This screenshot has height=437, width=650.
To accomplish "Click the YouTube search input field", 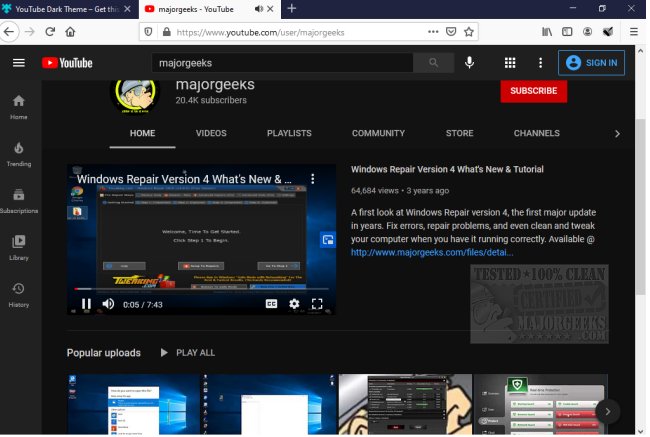I will (x=282, y=63).
